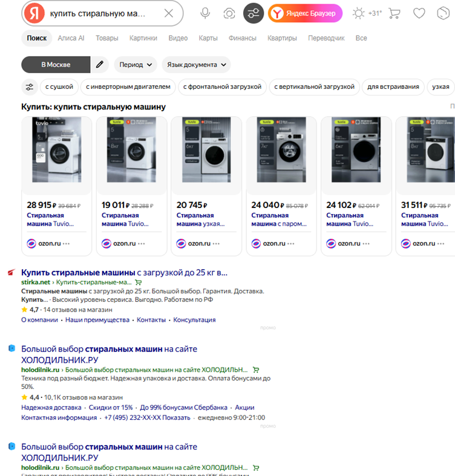Edit region with pencil icon
The image size is (455, 476).
click(100, 65)
